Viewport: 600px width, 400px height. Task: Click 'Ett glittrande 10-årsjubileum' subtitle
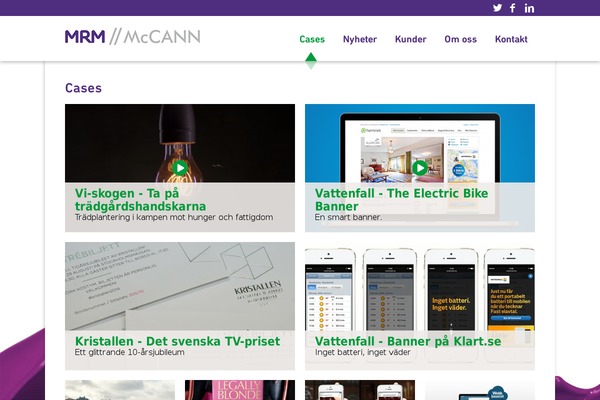[129, 352]
